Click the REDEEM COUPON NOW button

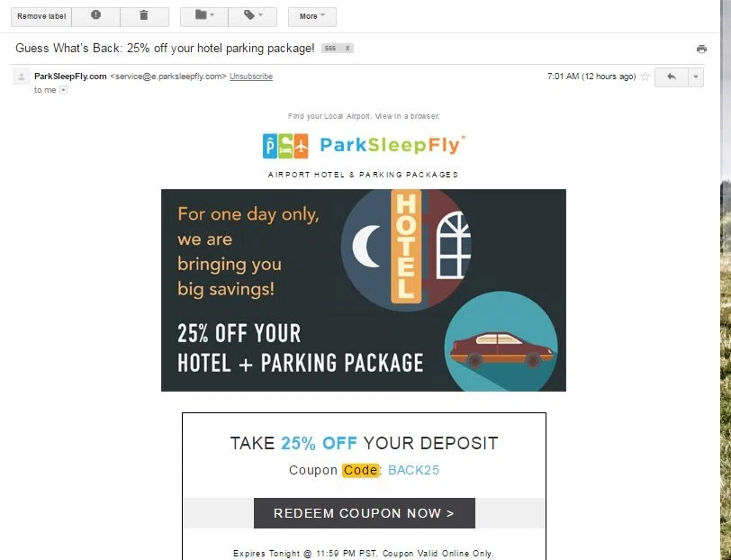coord(365,513)
